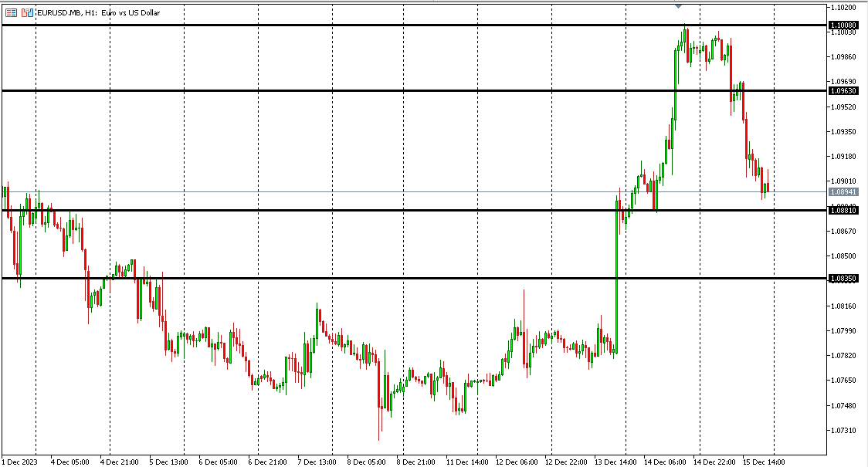Click the Depth of Market icon
868x467 pixels.
tap(12, 12)
